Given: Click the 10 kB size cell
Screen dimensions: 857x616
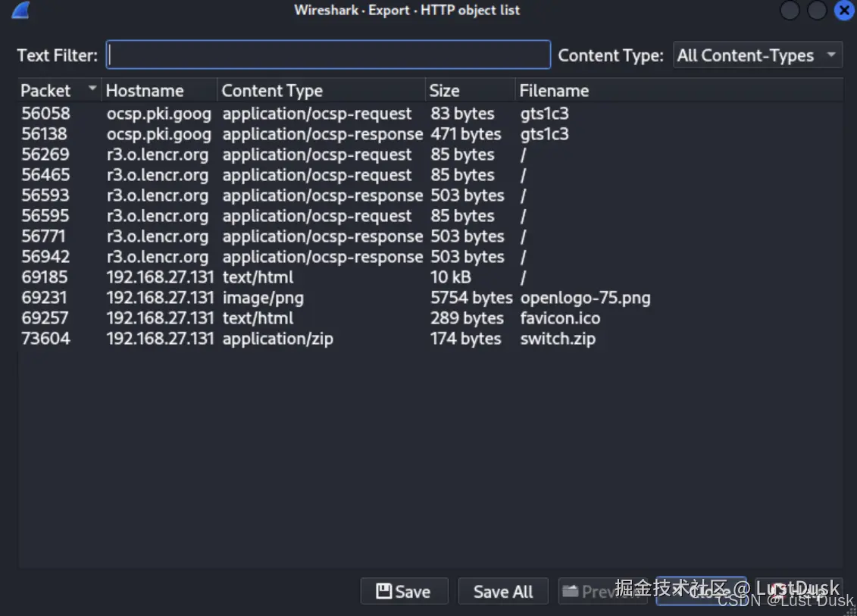Looking at the screenshot, I should coord(450,277).
